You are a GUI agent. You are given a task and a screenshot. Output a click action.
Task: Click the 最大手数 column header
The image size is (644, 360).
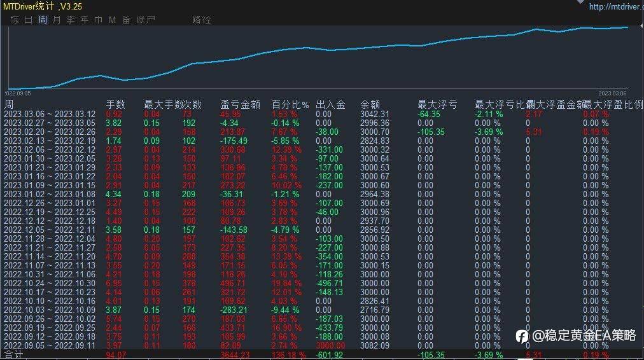(x=163, y=105)
